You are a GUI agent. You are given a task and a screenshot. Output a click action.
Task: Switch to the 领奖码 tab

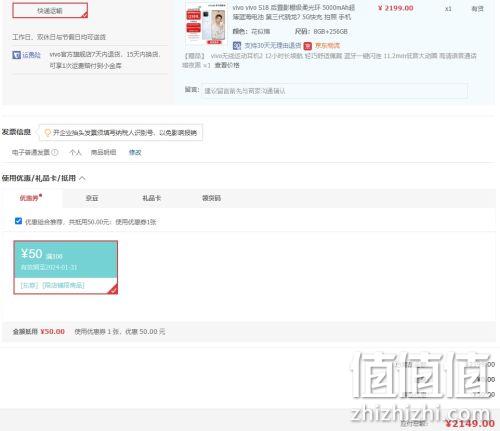coord(211,198)
